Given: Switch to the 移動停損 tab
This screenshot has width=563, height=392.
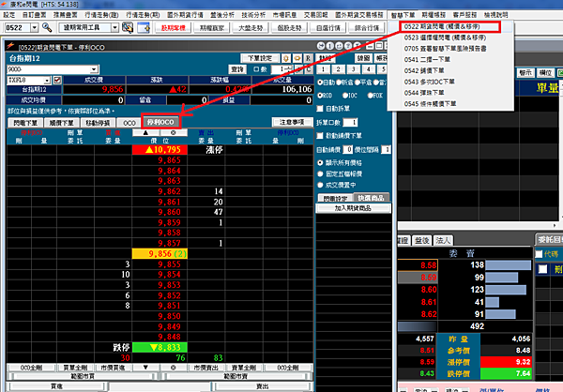Looking at the screenshot, I should point(98,123).
